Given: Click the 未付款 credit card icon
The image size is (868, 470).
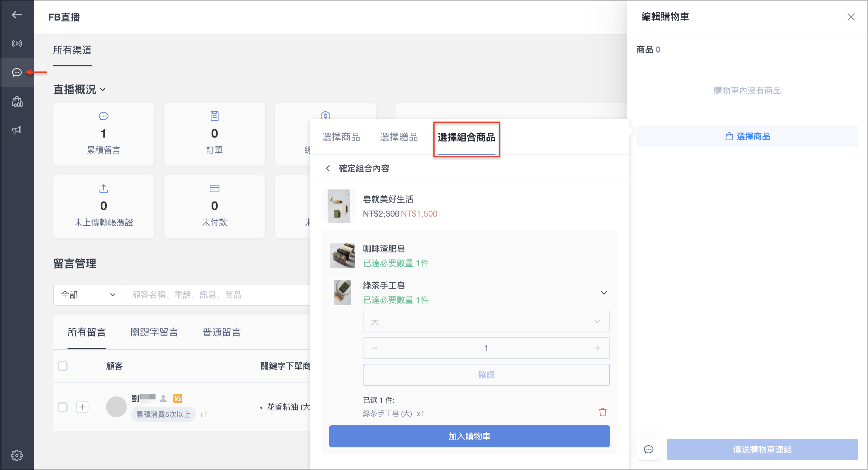Looking at the screenshot, I should (x=214, y=189).
